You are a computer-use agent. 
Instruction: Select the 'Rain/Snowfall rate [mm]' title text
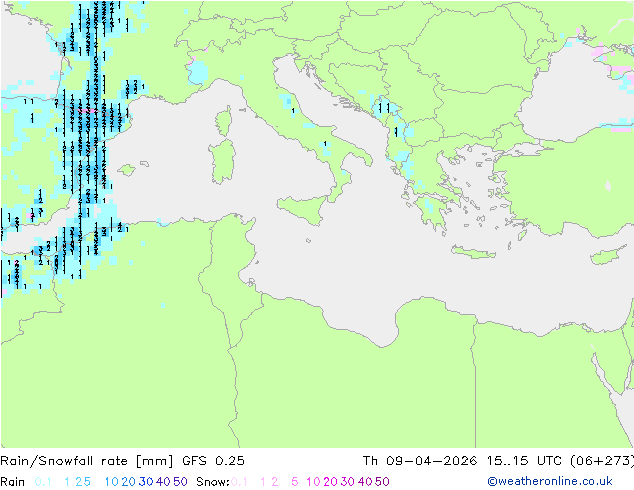point(87,461)
